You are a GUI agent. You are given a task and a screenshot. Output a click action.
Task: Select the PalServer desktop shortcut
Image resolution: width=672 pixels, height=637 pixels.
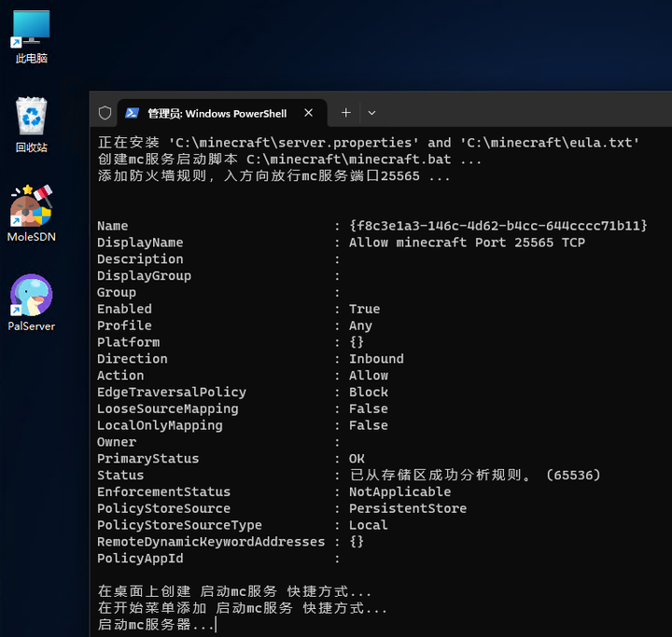coord(32,302)
